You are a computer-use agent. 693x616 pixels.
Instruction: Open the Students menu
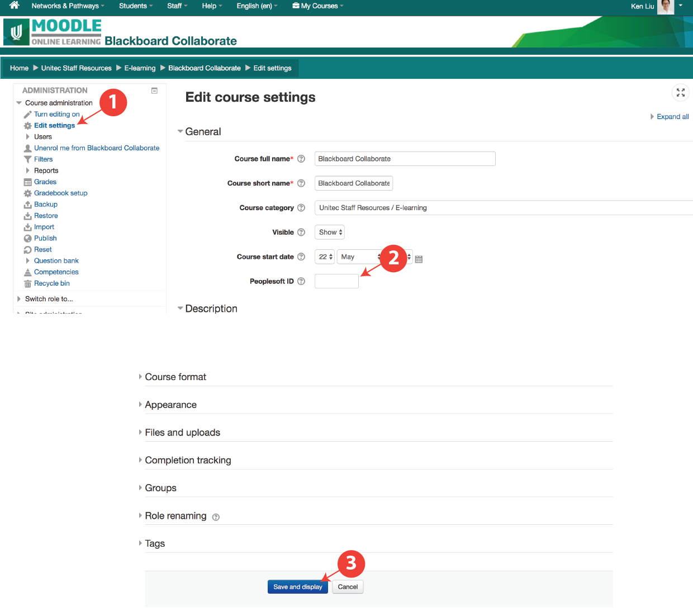136,6
